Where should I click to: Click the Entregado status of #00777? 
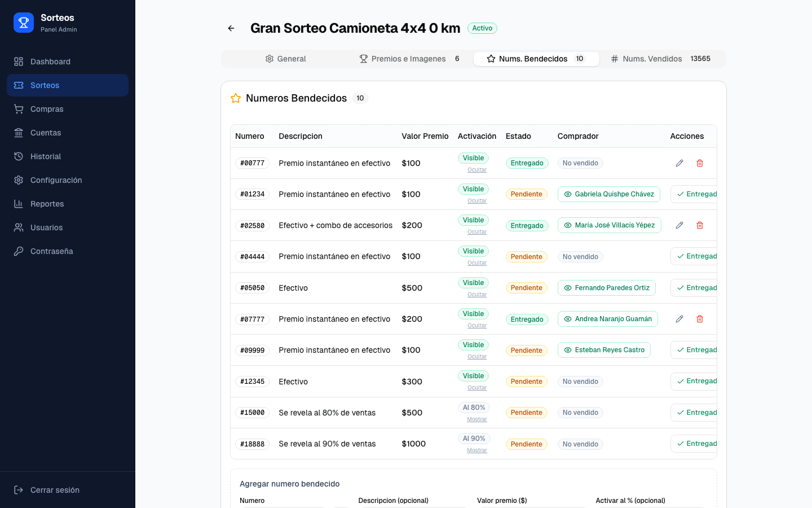click(x=527, y=163)
